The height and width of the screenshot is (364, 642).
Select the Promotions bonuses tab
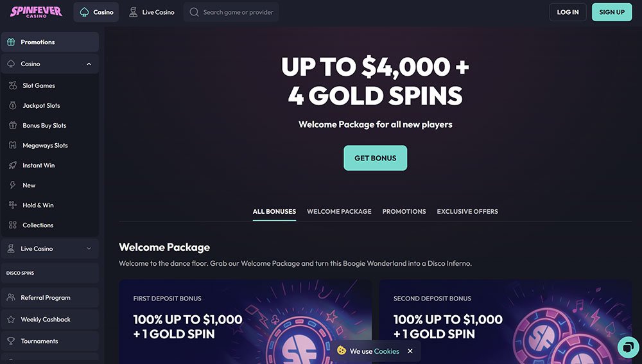[x=404, y=211]
